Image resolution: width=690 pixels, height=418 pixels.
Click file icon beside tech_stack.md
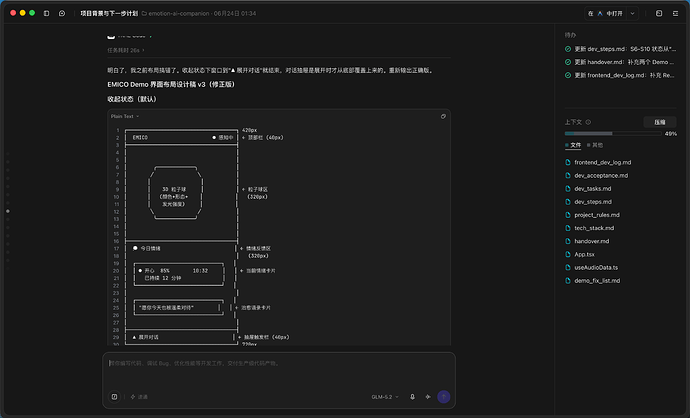click(x=568, y=228)
